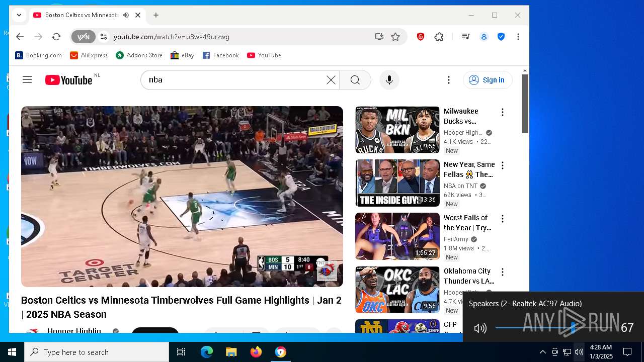The width and height of the screenshot is (644, 362).
Task: Open the Booking.com bookmark
Action: (39, 55)
